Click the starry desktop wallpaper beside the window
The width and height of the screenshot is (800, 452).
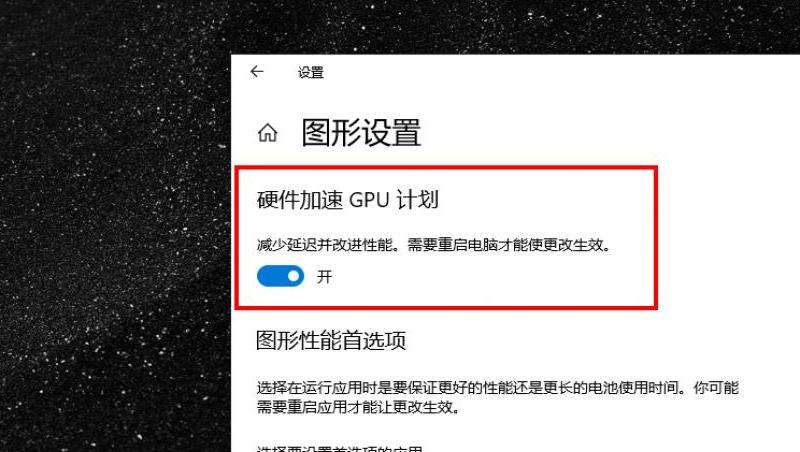112,230
